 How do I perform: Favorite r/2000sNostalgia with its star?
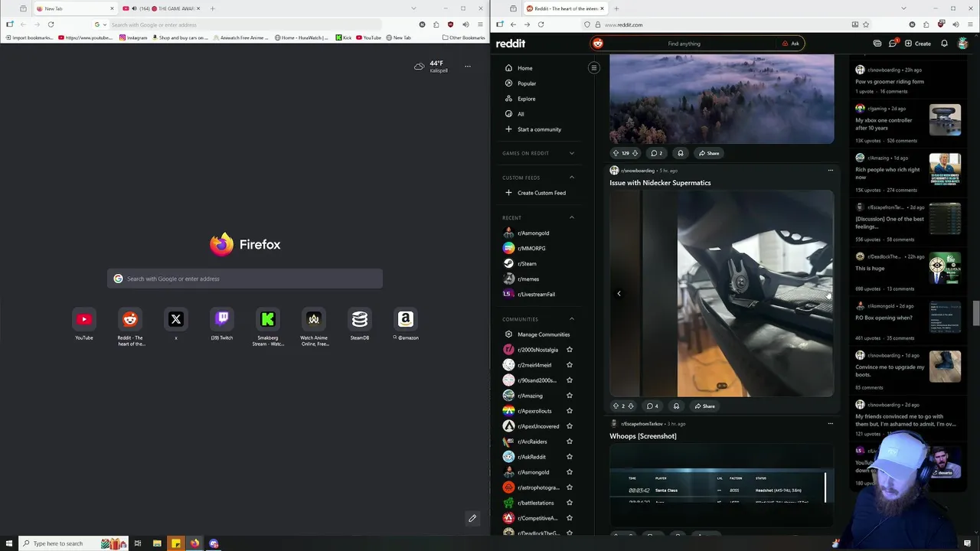(569, 350)
